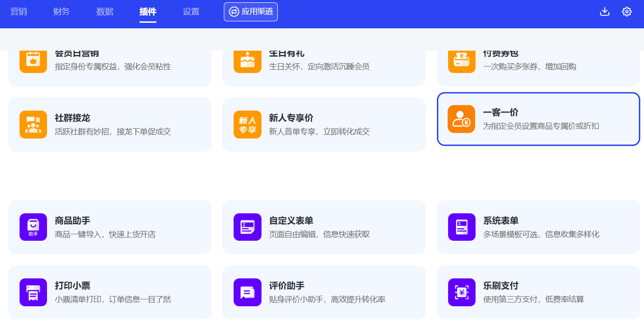The image size is (644, 323).
Task: Go to the 营销 tab
Action: [x=19, y=12]
